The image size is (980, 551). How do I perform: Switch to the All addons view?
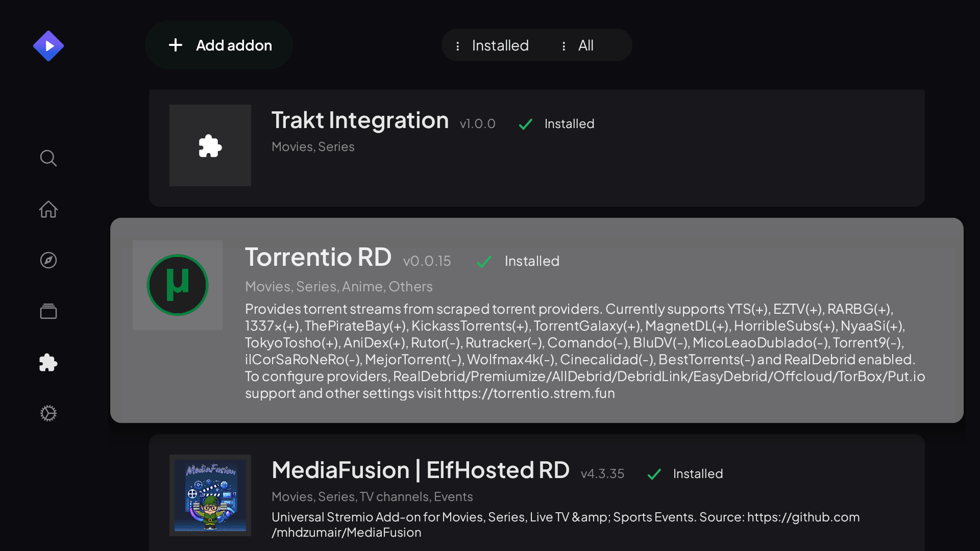point(585,45)
